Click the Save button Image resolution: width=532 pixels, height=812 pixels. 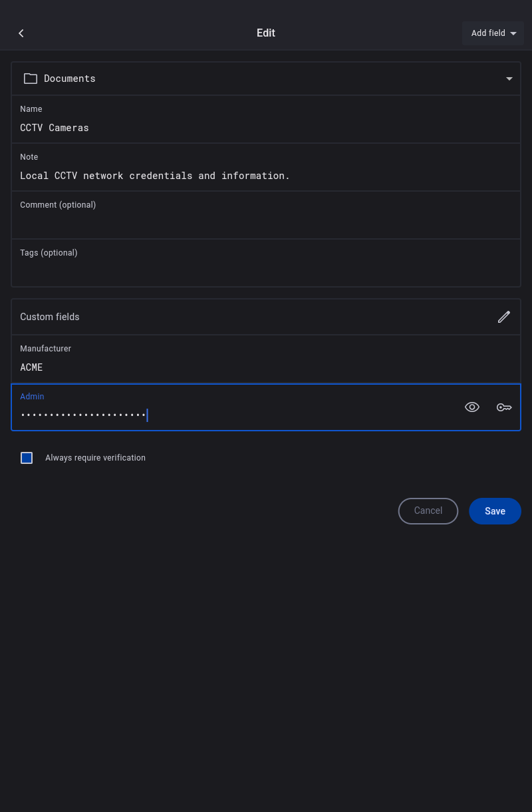495,511
